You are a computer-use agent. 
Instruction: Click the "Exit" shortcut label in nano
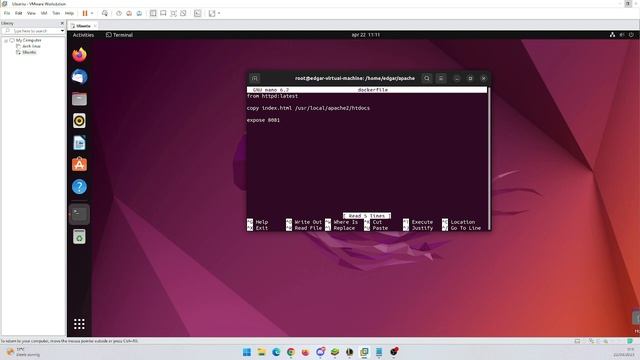pyautogui.click(x=262, y=228)
